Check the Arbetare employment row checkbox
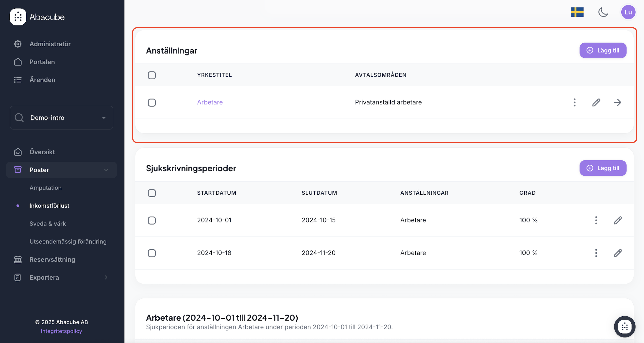 (x=152, y=103)
